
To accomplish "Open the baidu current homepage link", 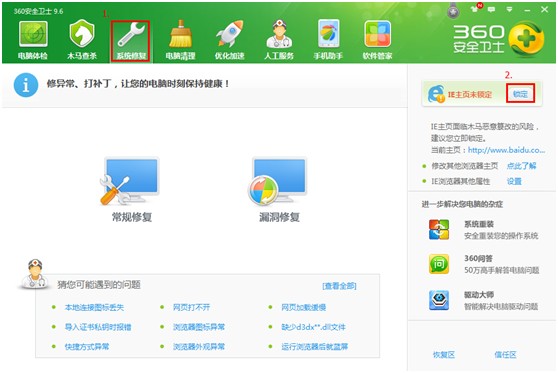I will coord(506,150).
